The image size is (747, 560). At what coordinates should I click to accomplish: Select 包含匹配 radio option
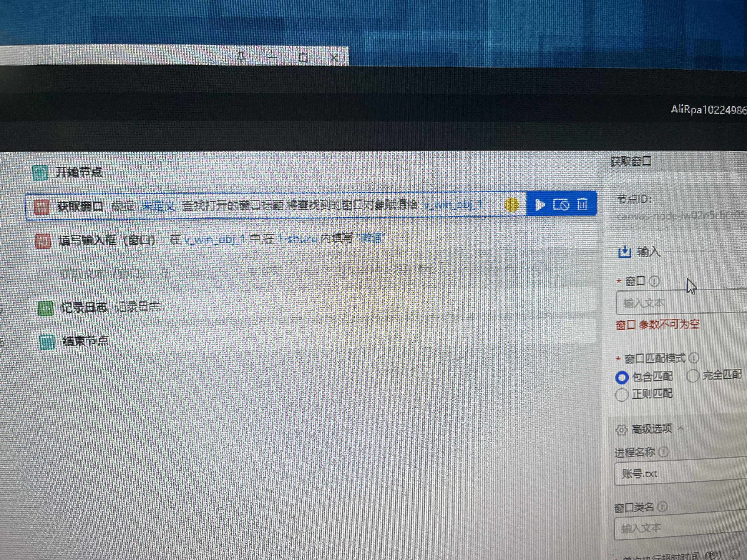point(622,377)
